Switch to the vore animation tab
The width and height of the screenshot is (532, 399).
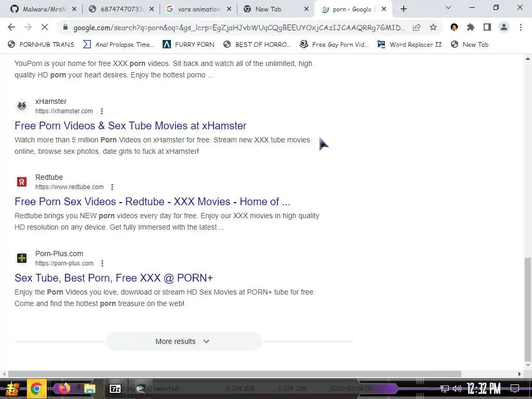tap(198, 9)
